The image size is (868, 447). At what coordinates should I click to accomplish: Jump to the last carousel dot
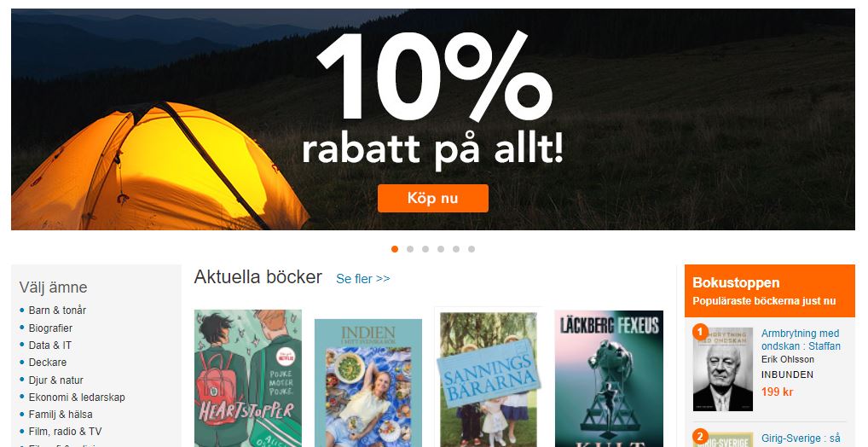point(472,249)
